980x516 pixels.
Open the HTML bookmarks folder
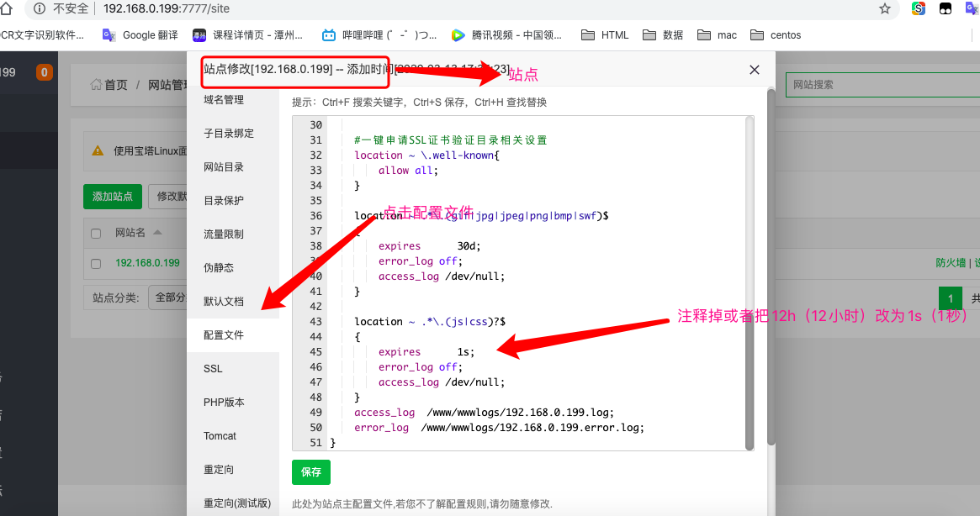(605, 35)
